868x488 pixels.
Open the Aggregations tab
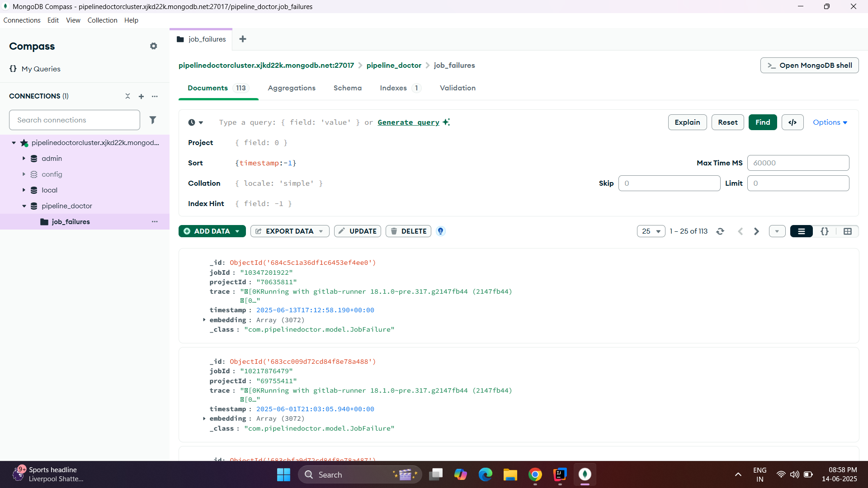coord(291,88)
